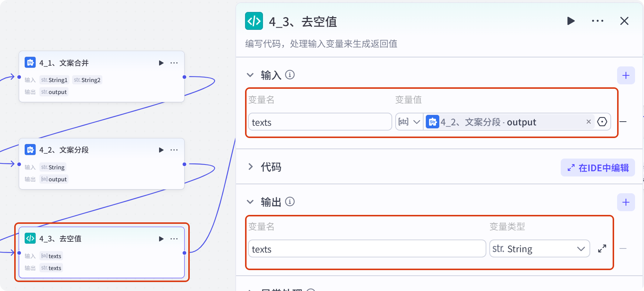Image resolution: width=644 pixels, height=291 pixels.
Task: Clear the 4_2 文案分段 output reference
Action: pos(588,122)
